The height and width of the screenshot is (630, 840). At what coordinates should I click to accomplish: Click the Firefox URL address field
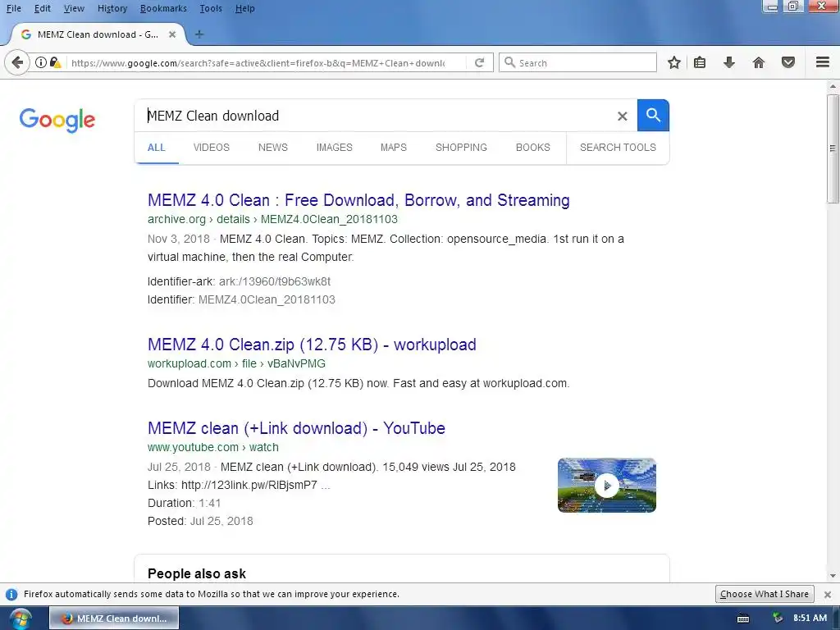point(257,62)
